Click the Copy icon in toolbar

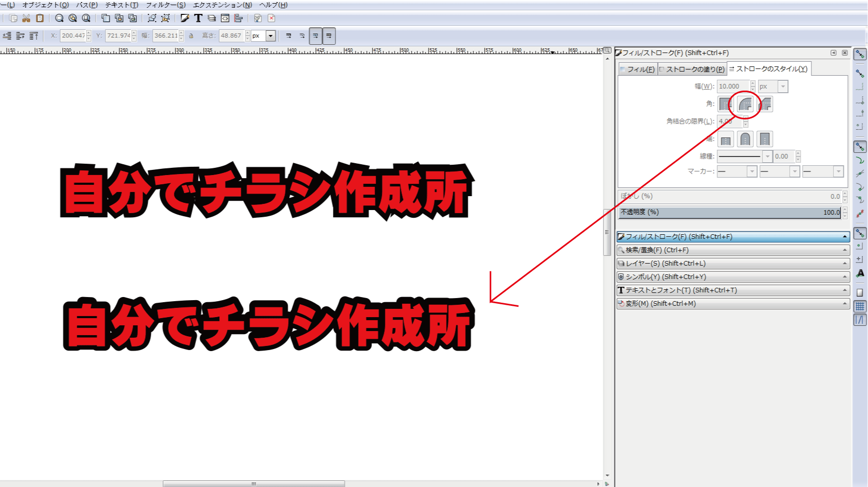coord(13,18)
